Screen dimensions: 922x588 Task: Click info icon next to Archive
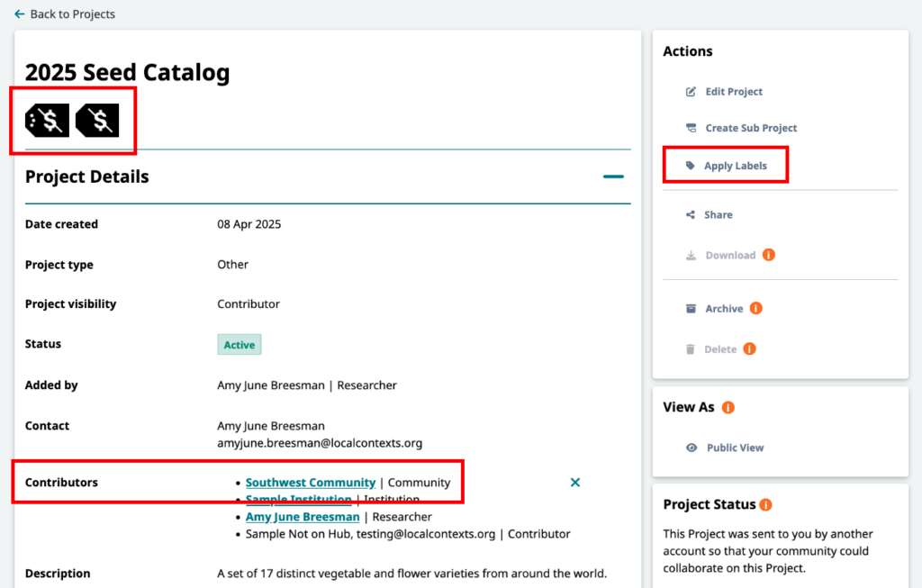[756, 308]
